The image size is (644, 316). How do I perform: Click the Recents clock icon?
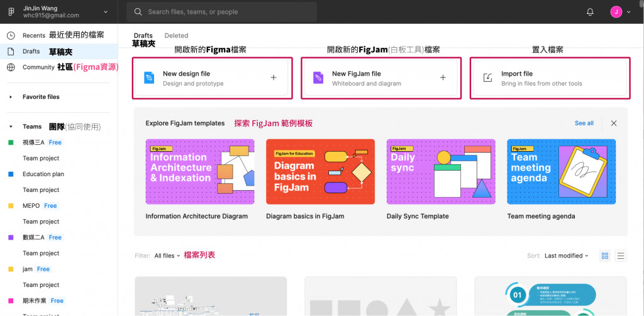(11, 36)
